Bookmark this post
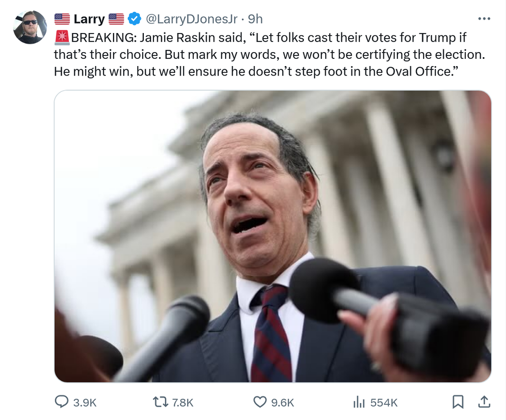The image size is (506, 420). pos(457,402)
